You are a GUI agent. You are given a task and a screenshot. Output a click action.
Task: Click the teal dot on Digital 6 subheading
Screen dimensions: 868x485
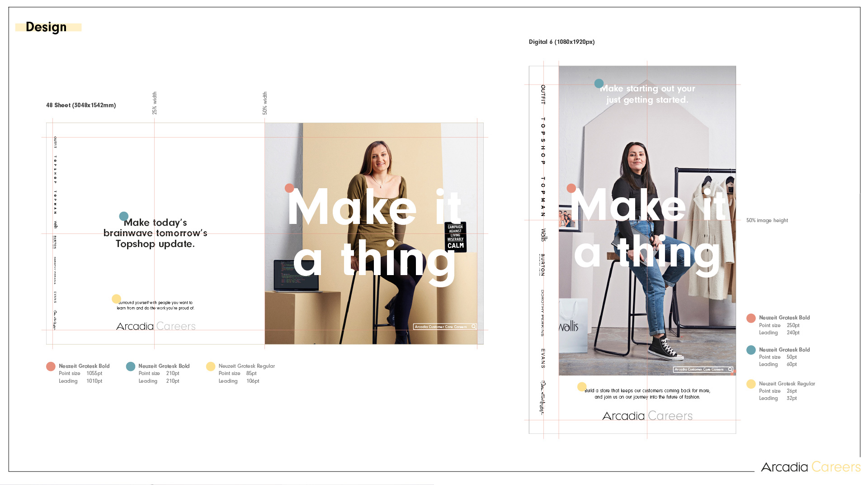599,83
